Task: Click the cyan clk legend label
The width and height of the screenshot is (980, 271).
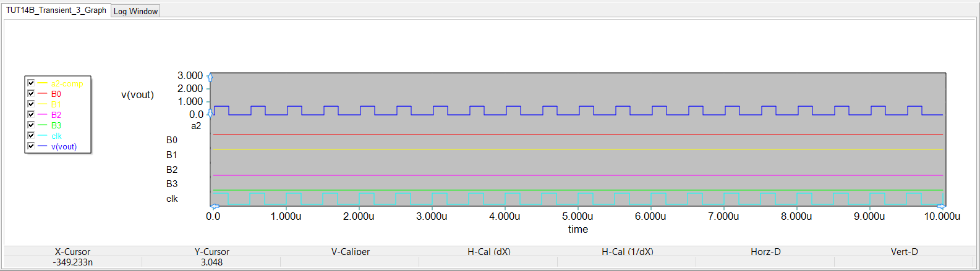Action: point(56,136)
